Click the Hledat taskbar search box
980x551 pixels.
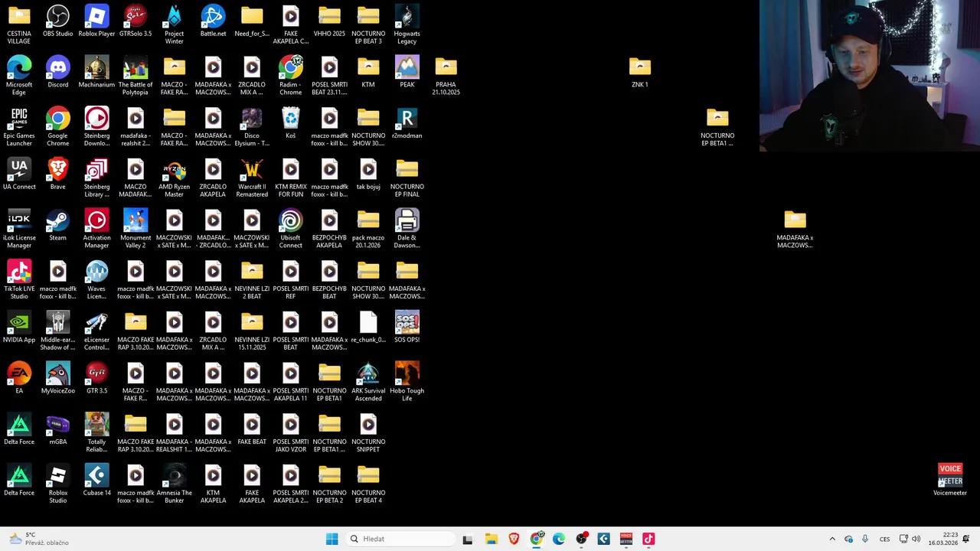400,539
